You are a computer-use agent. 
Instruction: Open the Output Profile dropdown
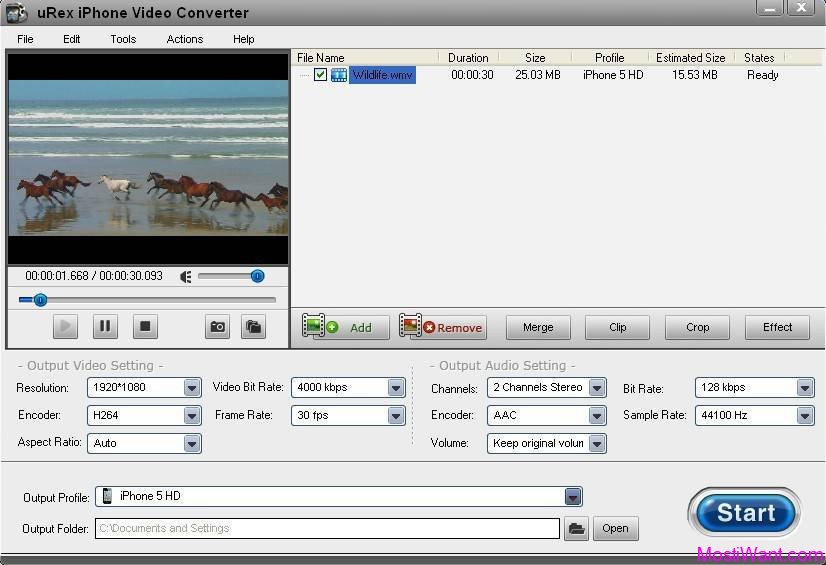(x=573, y=497)
